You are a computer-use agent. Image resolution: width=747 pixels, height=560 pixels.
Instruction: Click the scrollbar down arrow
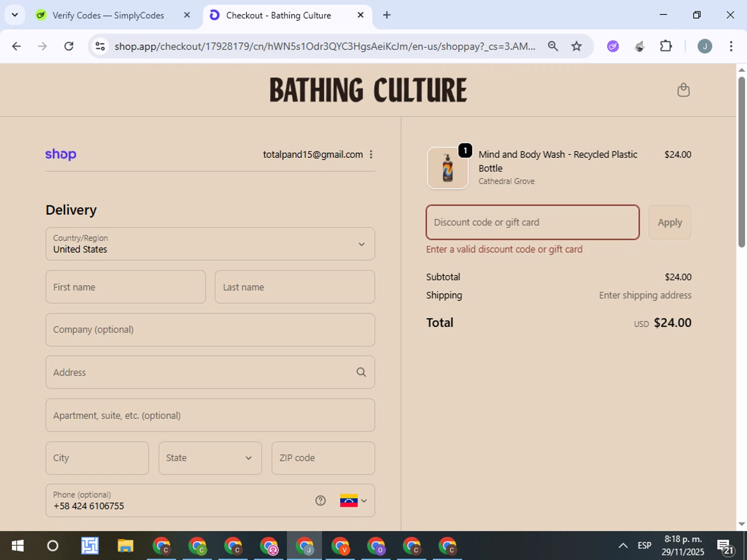[742, 524]
